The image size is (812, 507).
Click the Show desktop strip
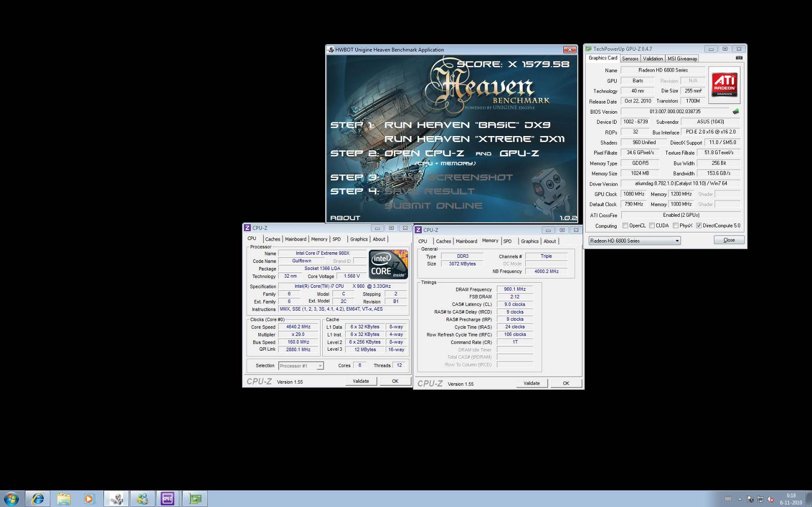click(x=808, y=499)
